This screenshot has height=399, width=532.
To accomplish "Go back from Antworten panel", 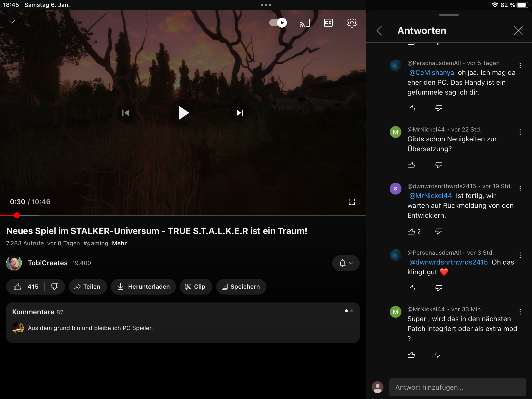I will click(379, 31).
